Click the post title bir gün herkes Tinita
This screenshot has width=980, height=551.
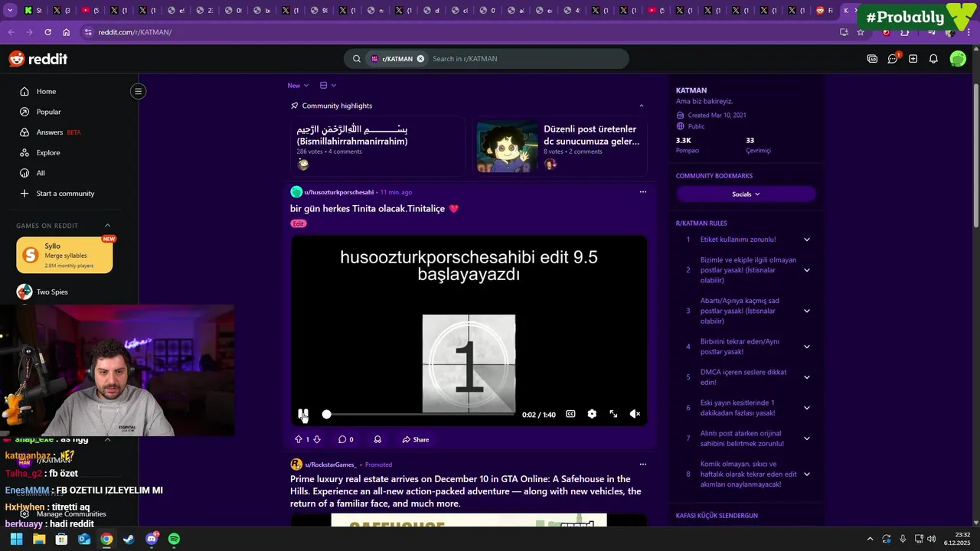pos(374,208)
